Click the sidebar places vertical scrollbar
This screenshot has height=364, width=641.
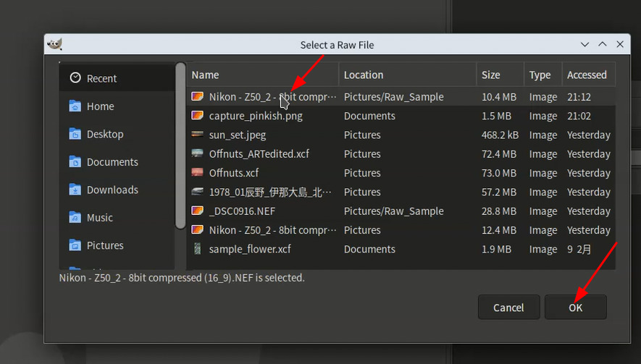pyautogui.click(x=180, y=145)
